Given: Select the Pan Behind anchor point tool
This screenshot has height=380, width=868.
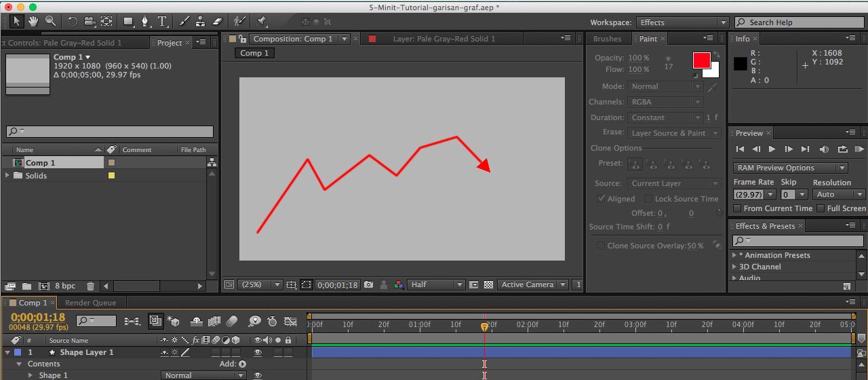Looking at the screenshot, I should point(106,22).
